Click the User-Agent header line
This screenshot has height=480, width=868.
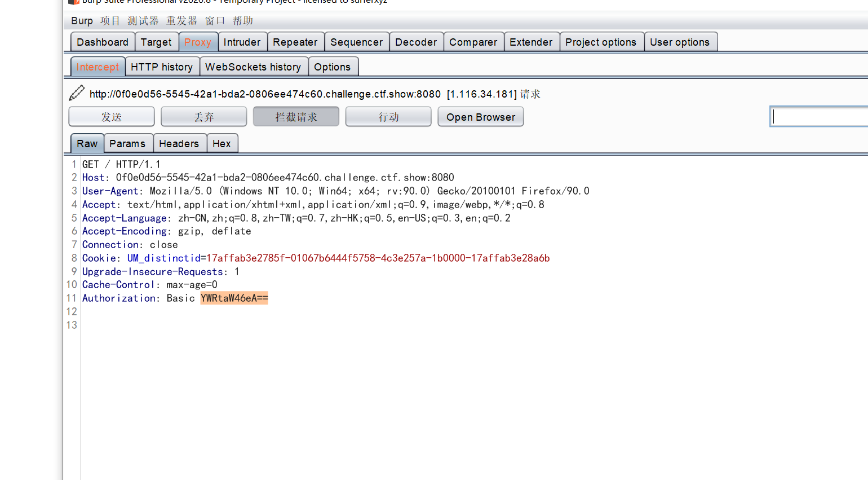336,191
